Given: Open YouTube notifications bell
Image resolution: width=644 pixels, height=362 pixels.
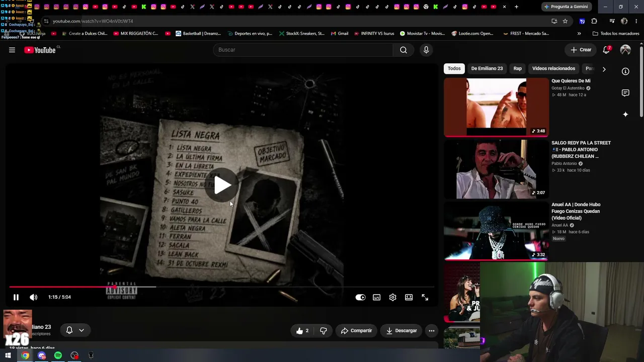Looking at the screenshot, I should pos(606,50).
